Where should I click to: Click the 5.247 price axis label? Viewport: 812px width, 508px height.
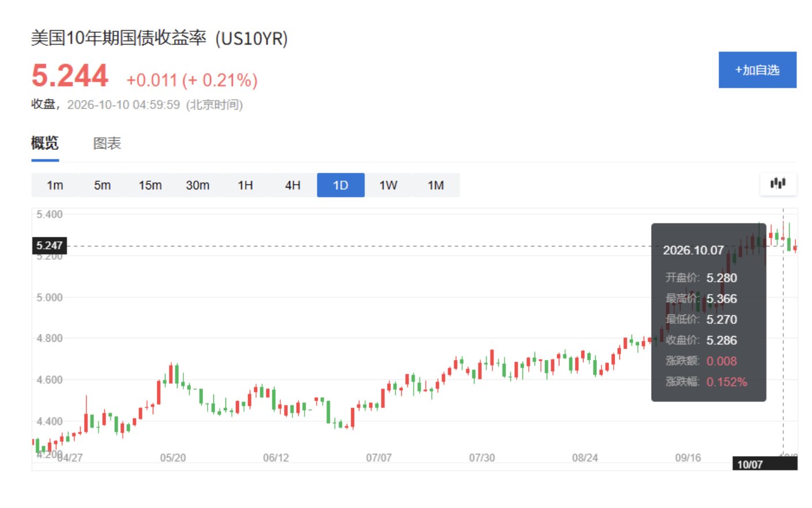(50, 246)
